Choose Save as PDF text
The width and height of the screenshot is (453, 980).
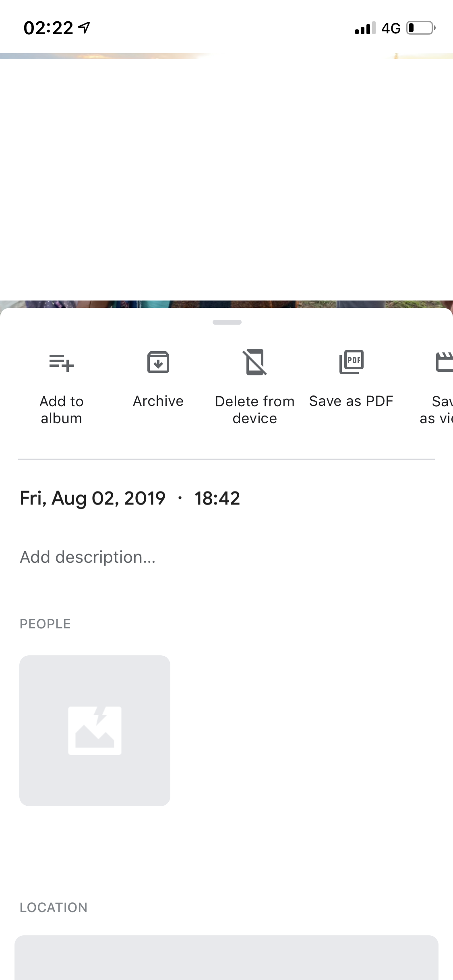pyautogui.click(x=351, y=401)
